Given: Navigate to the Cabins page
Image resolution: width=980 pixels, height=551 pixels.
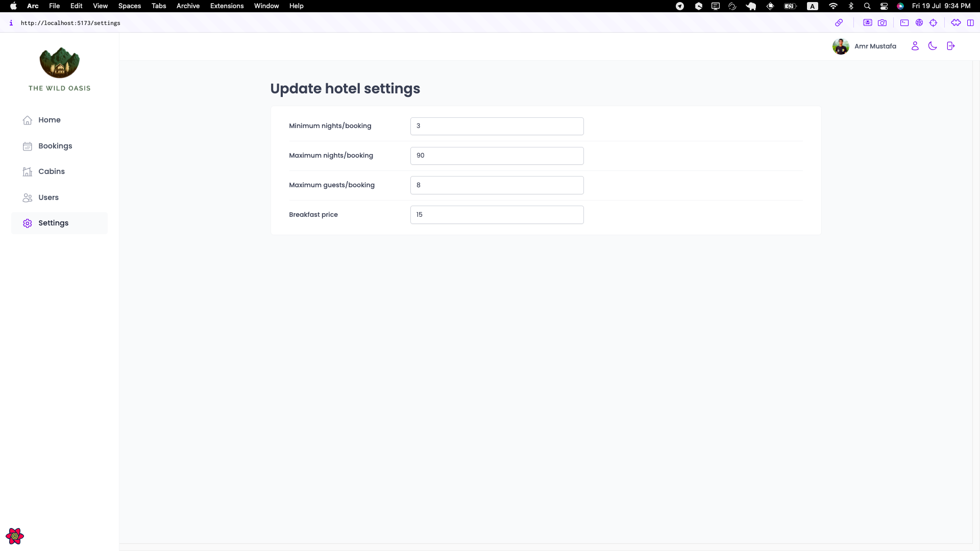Looking at the screenshot, I should (51, 171).
